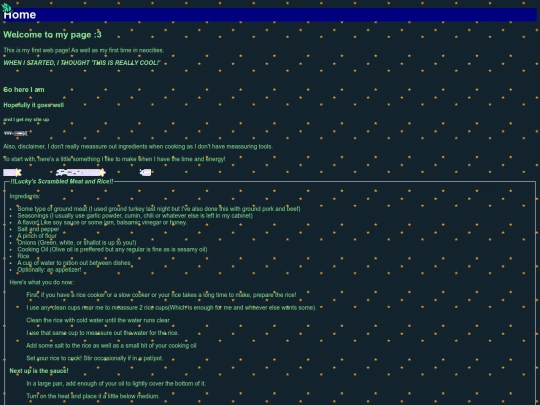Click the 'Also, disclaimer' paragraph
The width and height of the screenshot is (540, 405).
[138, 147]
